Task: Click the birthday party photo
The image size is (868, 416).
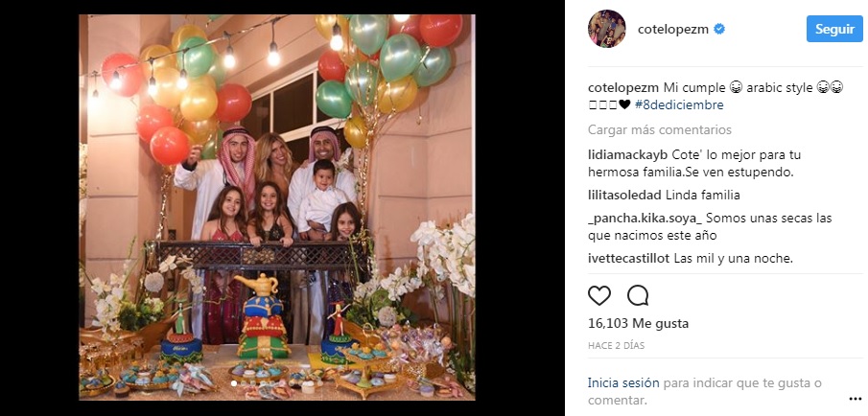Action: tap(277, 207)
